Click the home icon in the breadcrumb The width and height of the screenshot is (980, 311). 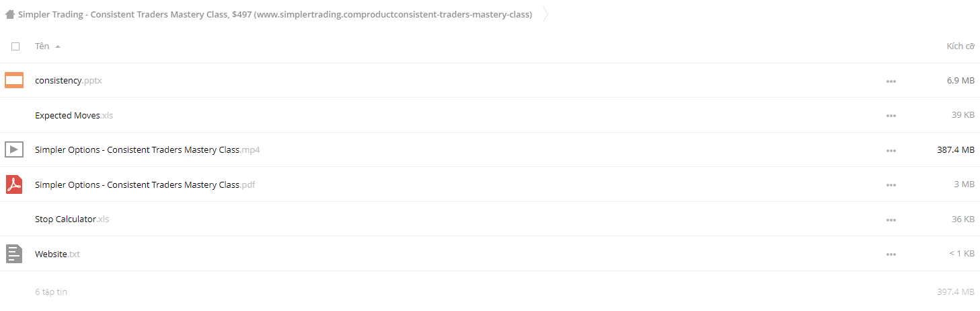(9, 14)
